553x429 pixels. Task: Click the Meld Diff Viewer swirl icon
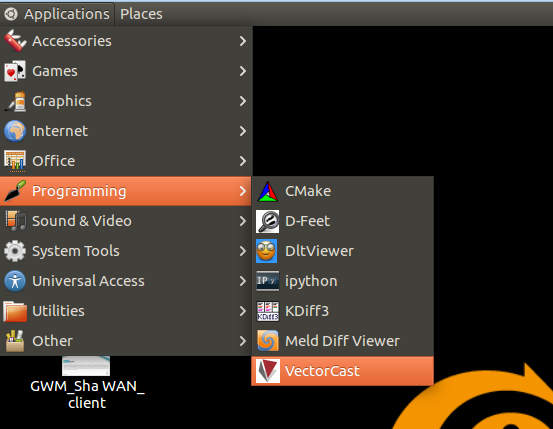(x=268, y=341)
